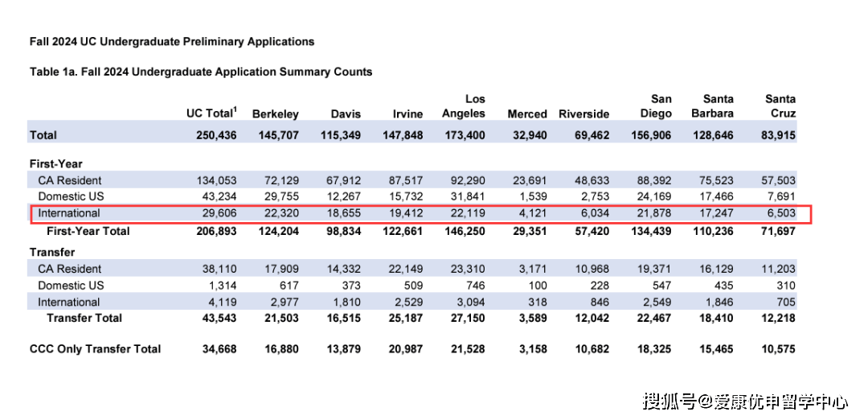Click 'Domestic US' label under Transfer

pyautogui.click(x=71, y=286)
